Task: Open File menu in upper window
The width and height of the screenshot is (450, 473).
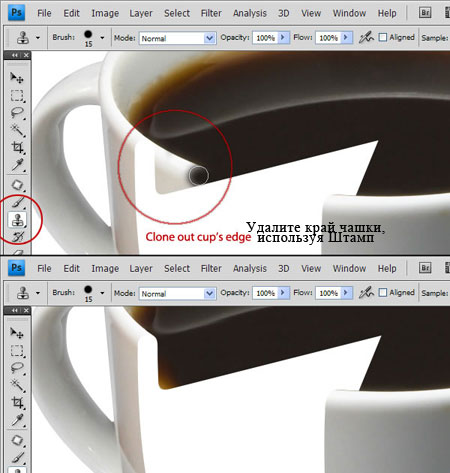Action: point(44,13)
